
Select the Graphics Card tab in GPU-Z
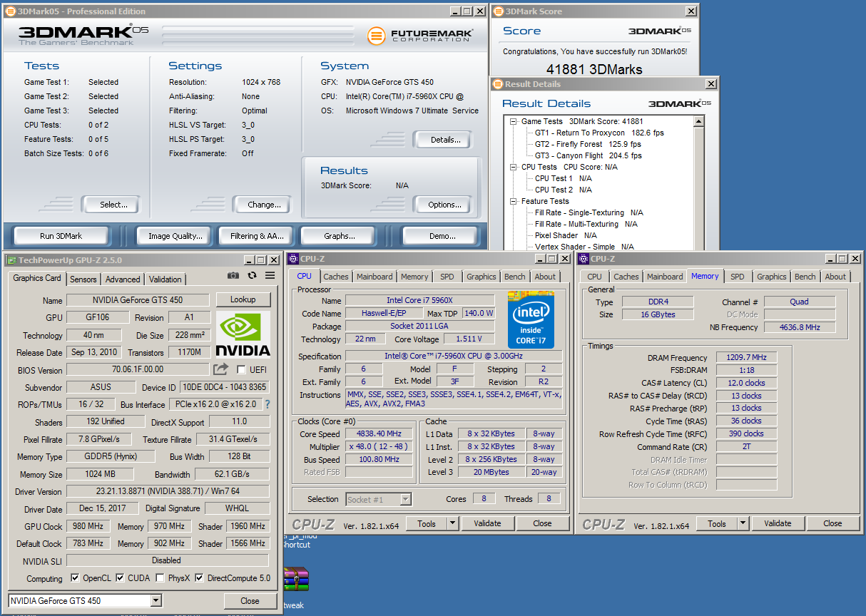[x=37, y=278]
